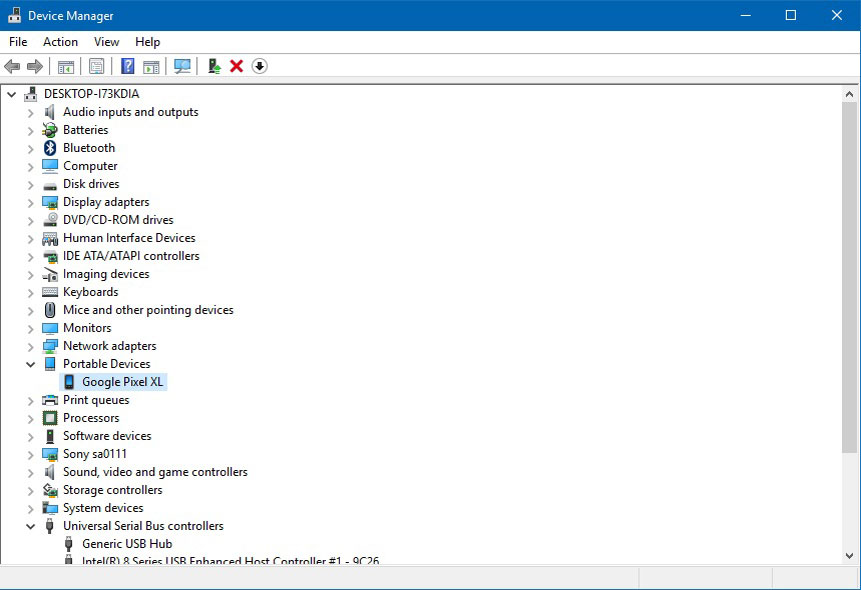Expand Sound, video and game controllers
The image size is (861, 590).
(30, 472)
